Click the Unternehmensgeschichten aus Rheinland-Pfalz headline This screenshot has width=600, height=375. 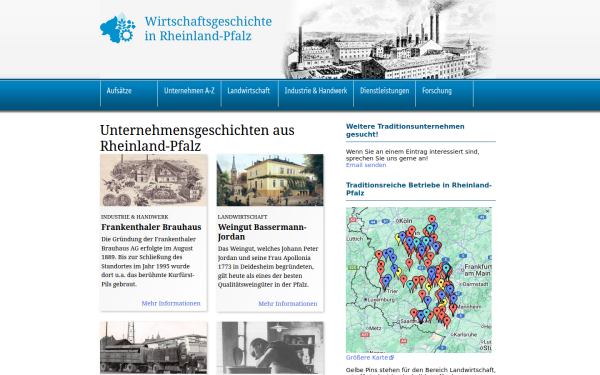click(x=197, y=138)
